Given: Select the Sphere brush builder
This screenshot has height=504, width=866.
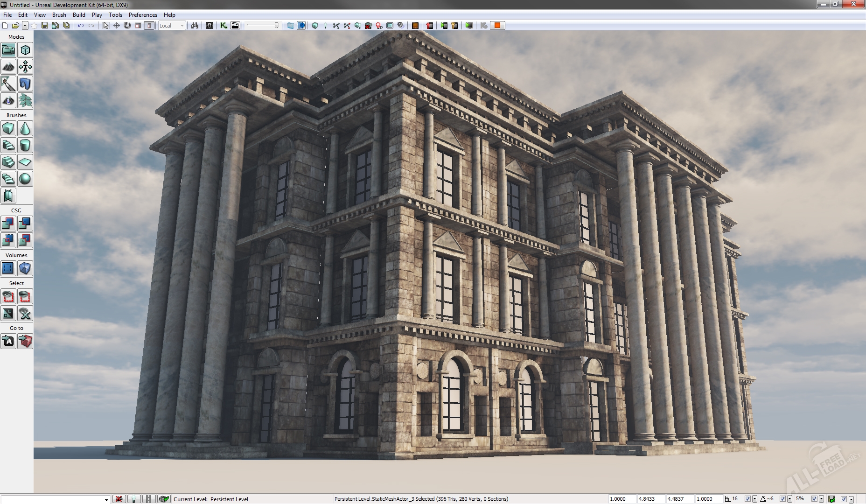Looking at the screenshot, I should 25,179.
